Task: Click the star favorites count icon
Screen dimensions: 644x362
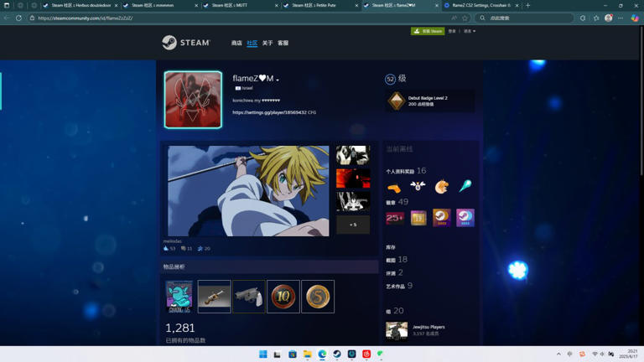Action: [200, 248]
